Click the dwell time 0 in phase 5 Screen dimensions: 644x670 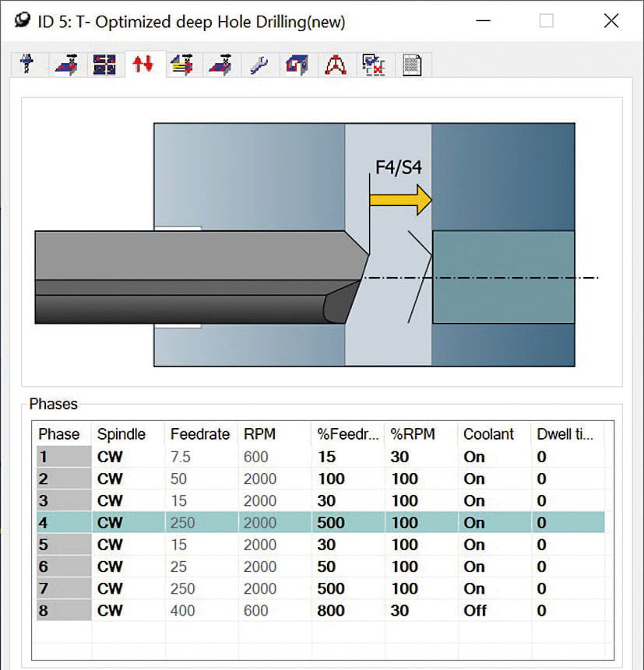coord(541,545)
